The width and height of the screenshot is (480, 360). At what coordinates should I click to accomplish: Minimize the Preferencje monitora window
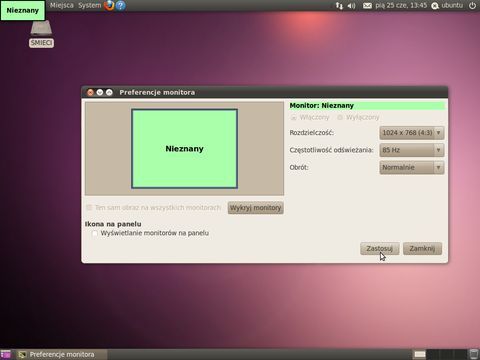(100, 92)
